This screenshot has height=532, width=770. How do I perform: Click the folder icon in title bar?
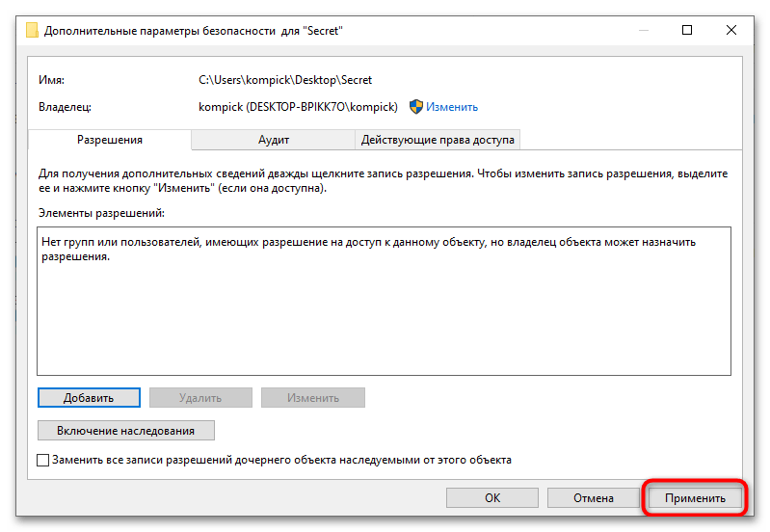point(32,31)
